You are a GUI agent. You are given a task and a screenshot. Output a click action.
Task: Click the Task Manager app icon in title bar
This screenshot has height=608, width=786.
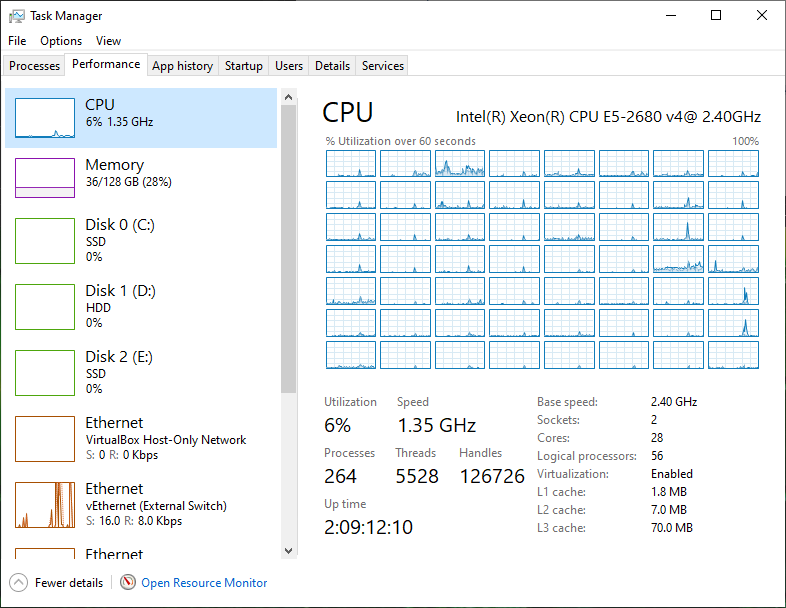point(16,16)
